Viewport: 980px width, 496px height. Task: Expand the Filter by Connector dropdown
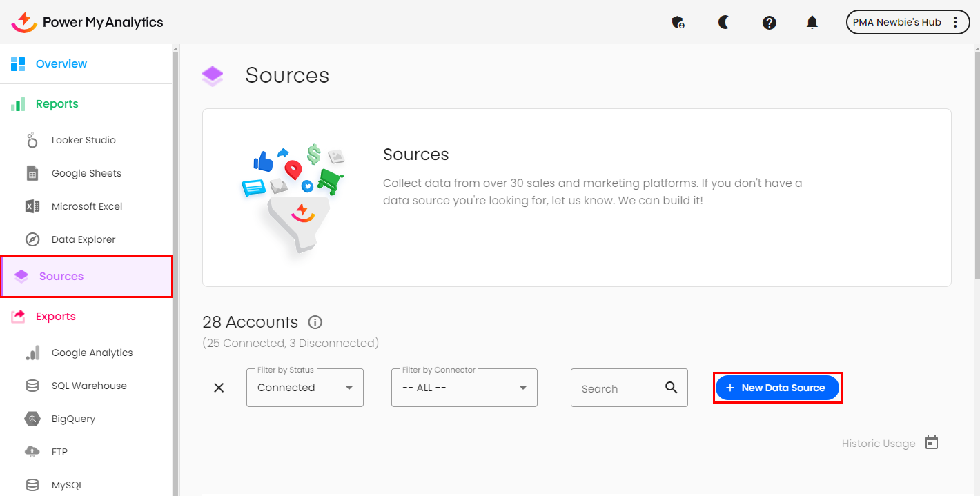click(x=464, y=388)
